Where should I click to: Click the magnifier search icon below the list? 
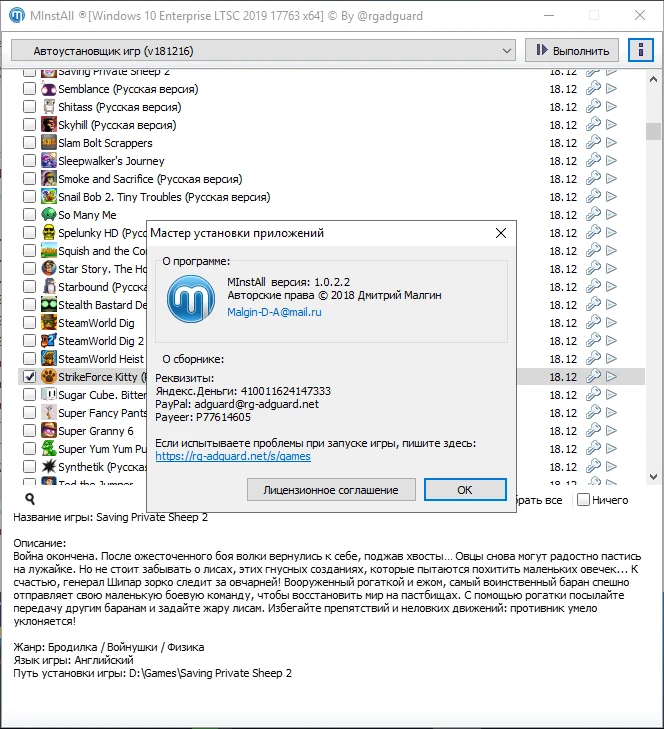pyautogui.click(x=31, y=498)
